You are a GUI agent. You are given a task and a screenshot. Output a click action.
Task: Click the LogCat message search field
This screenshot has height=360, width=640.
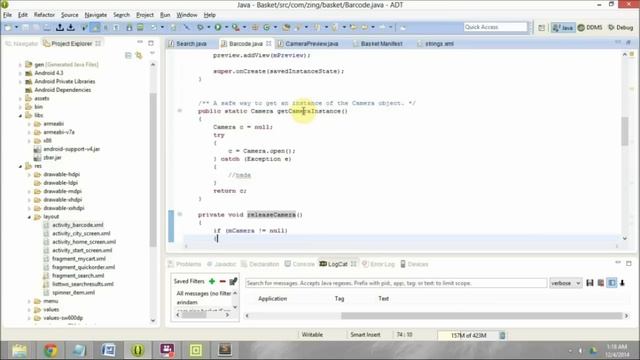pyautogui.click(x=396, y=283)
